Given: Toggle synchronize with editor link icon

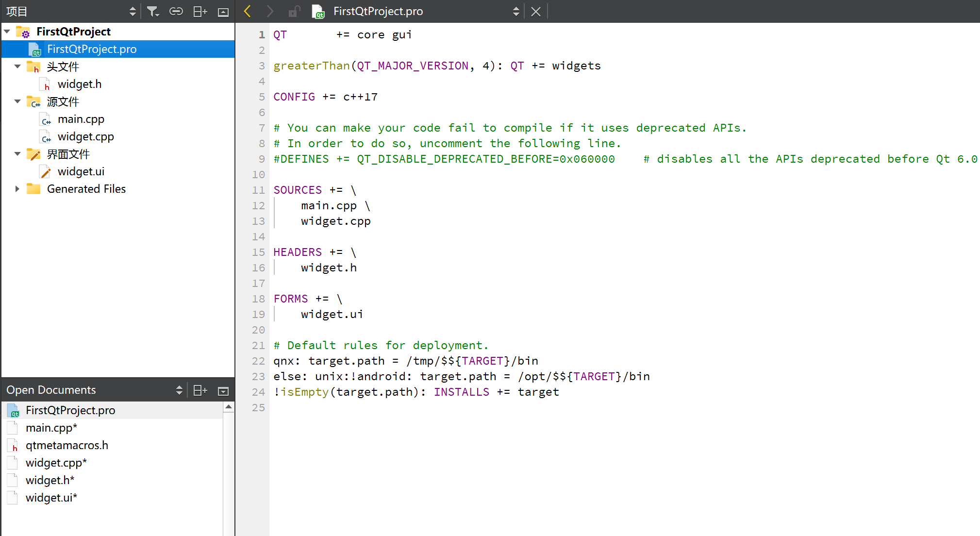Looking at the screenshot, I should [176, 11].
